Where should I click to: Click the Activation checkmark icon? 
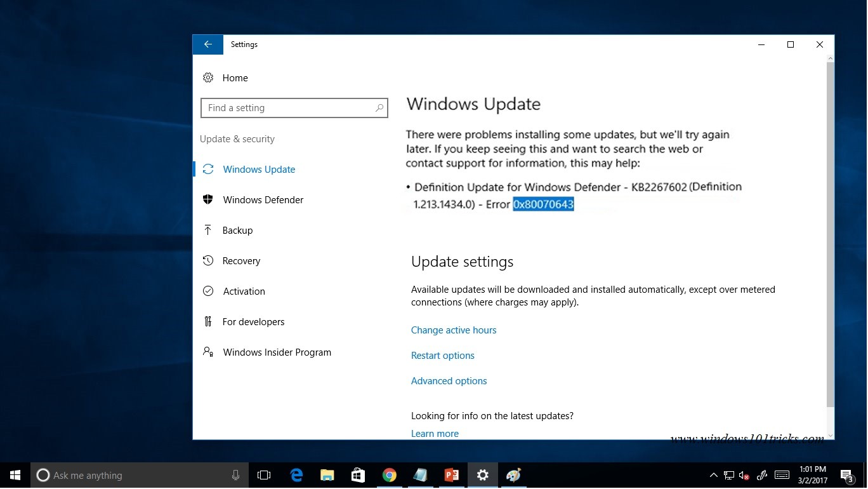click(207, 291)
